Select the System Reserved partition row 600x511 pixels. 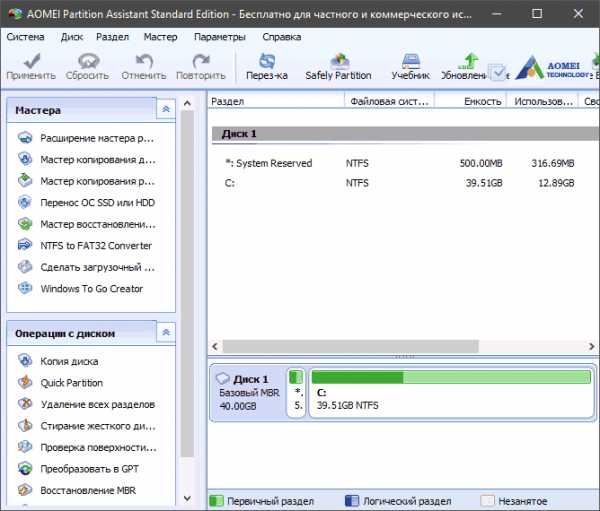406,163
